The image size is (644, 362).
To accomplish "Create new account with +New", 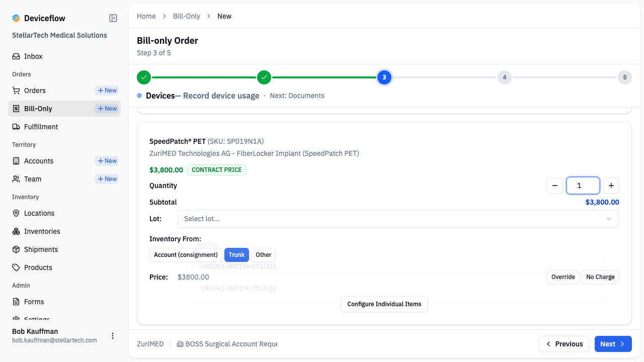I will [107, 161].
